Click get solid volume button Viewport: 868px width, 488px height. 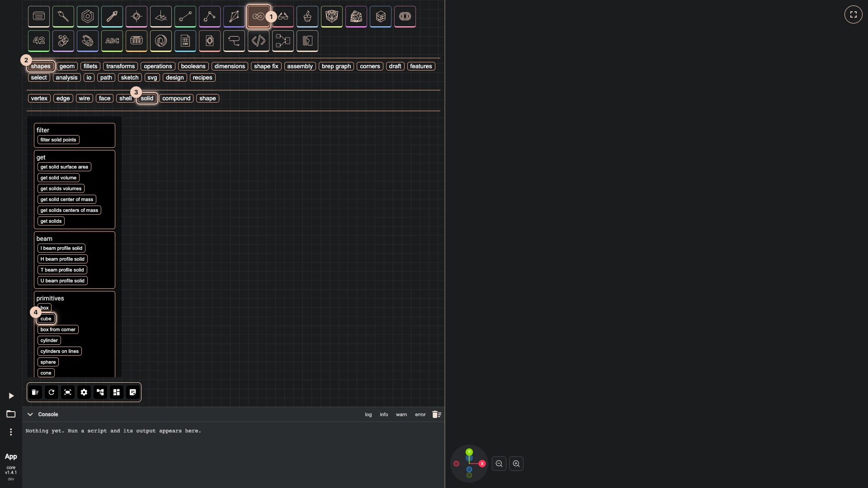(x=58, y=178)
